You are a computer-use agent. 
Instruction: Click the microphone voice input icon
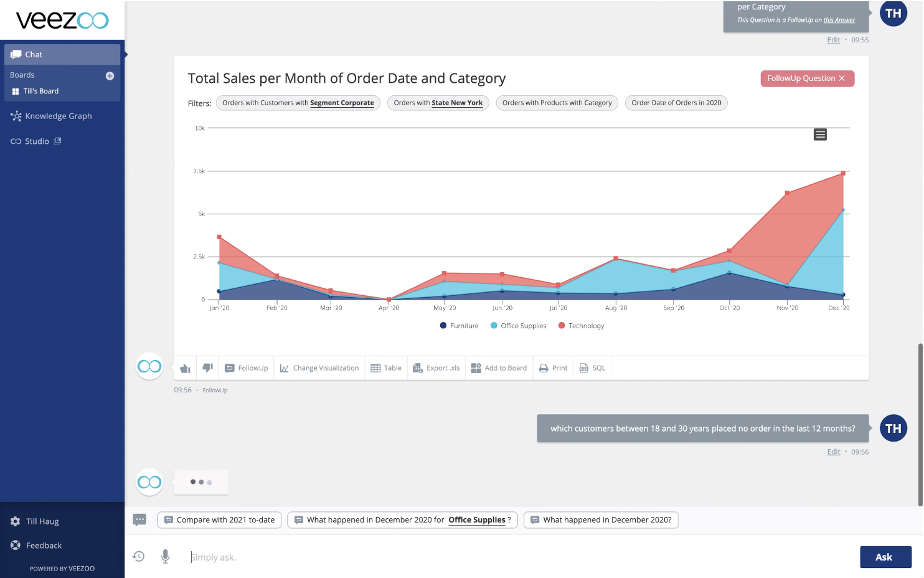pos(166,556)
